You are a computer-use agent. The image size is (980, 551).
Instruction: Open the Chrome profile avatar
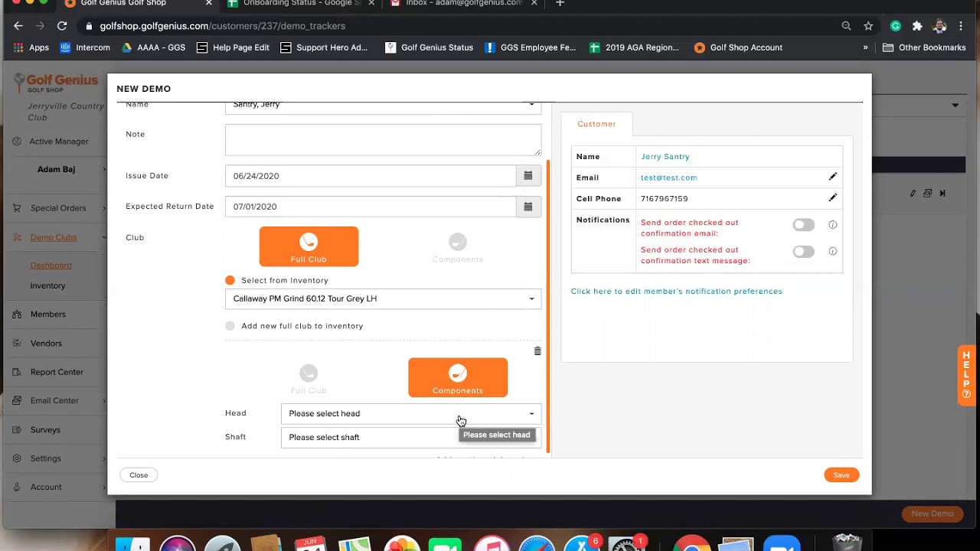coord(939,26)
